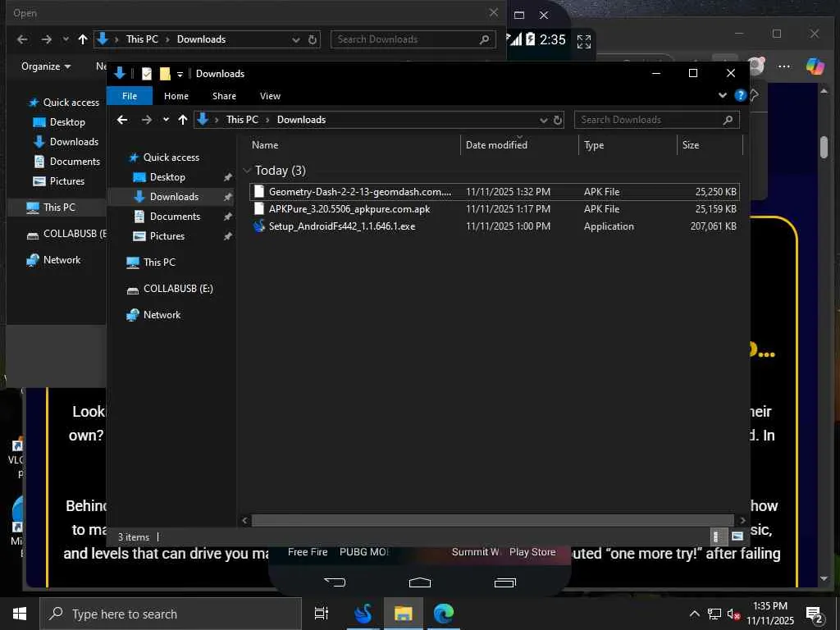The height and width of the screenshot is (630, 840).
Task: Open Customize Quick Access Toolbar dropdown
Action: [180, 74]
